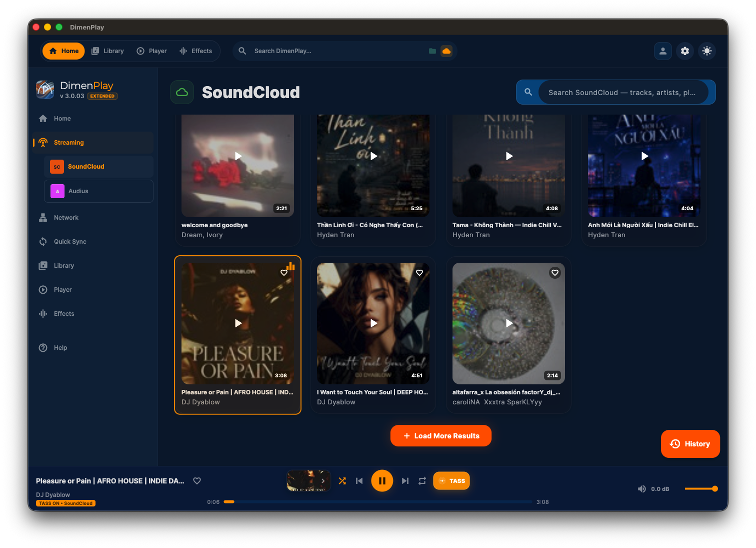Skip to next track

(405, 481)
